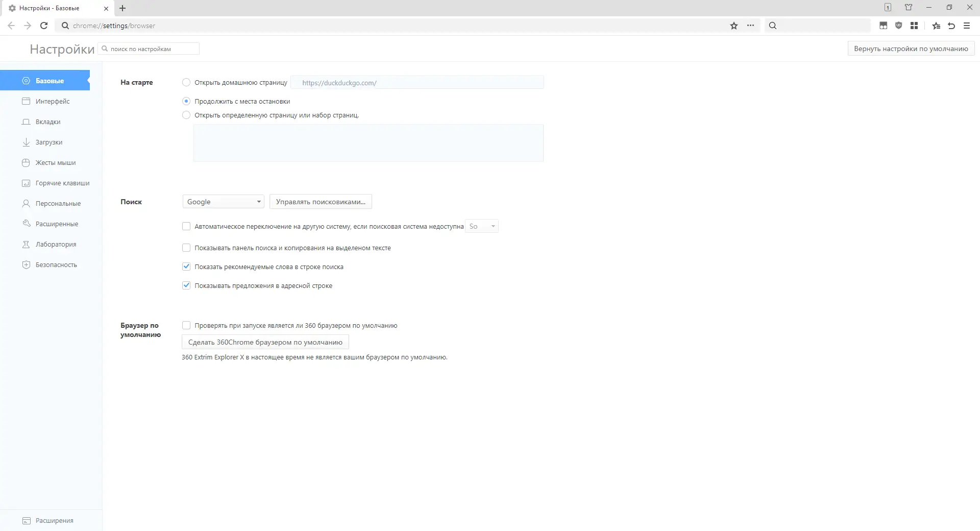Image resolution: width=980 pixels, height=531 pixels.
Task: Go back with the back arrow
Action: point(11,26)
